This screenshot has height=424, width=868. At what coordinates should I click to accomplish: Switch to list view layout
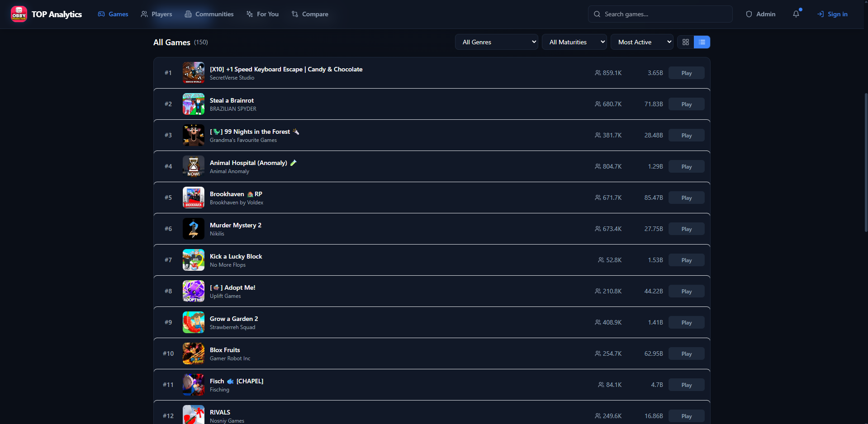coord(702,42)
